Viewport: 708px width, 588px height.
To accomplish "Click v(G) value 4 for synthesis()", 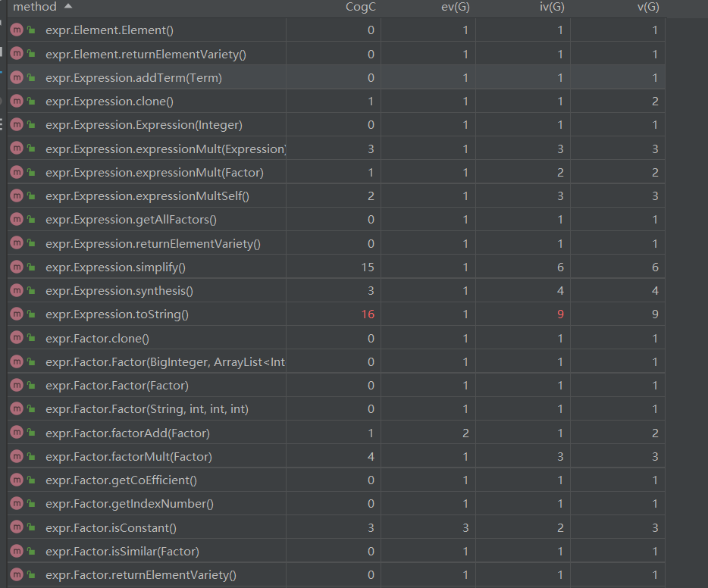I will tap(655, 291).
